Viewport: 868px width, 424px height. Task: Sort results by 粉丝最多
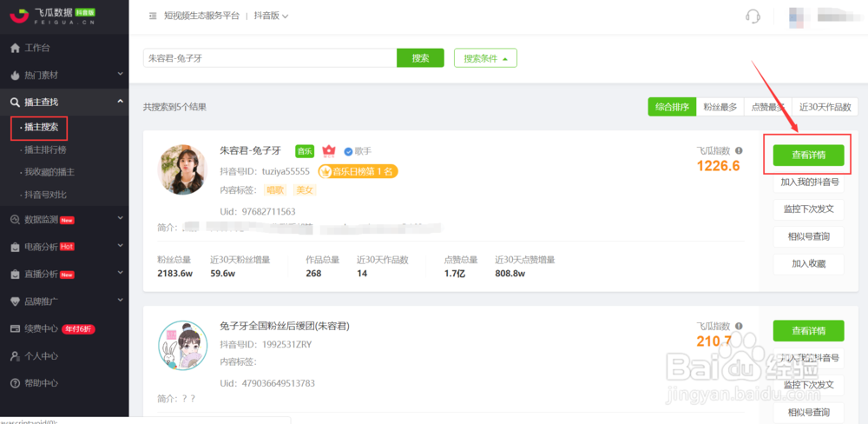(x=720, y=108)
